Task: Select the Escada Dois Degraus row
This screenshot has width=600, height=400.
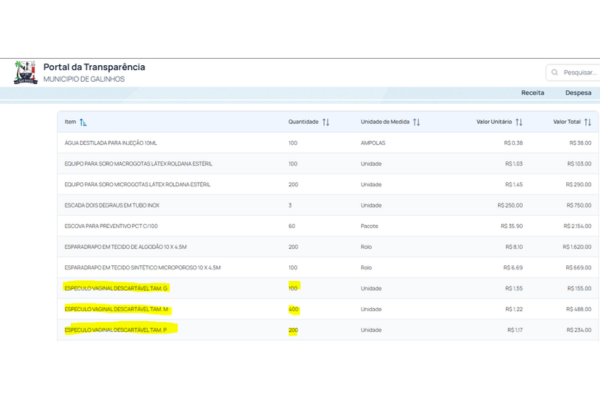Action: (114, 206)
